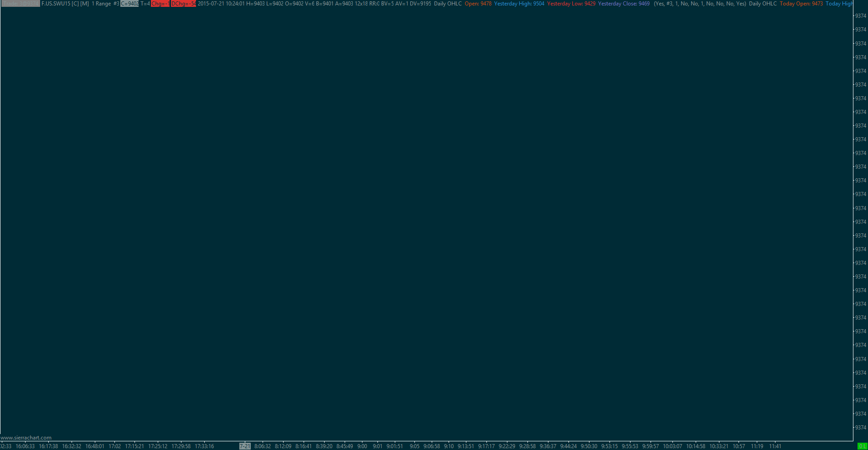Click the B=9401 bid value
Viewport: 868px width, 450px height.
(325, 4)
